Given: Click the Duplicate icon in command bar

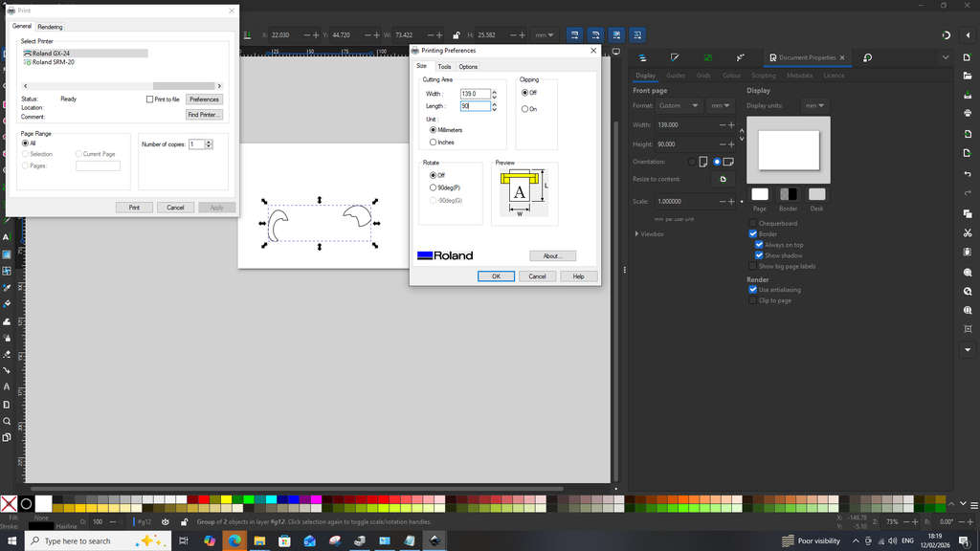Looking at the screenshot, I should [x=968, y=213].
